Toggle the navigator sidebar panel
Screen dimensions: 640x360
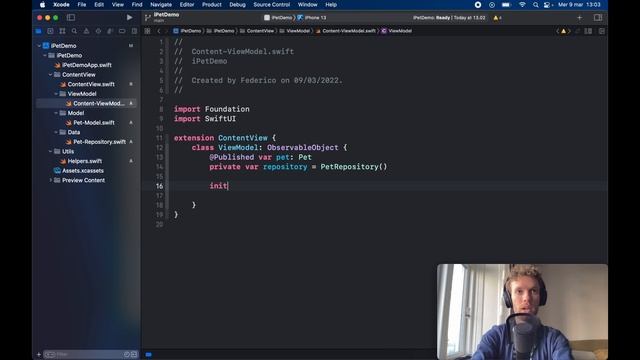(x=71, y=18)
